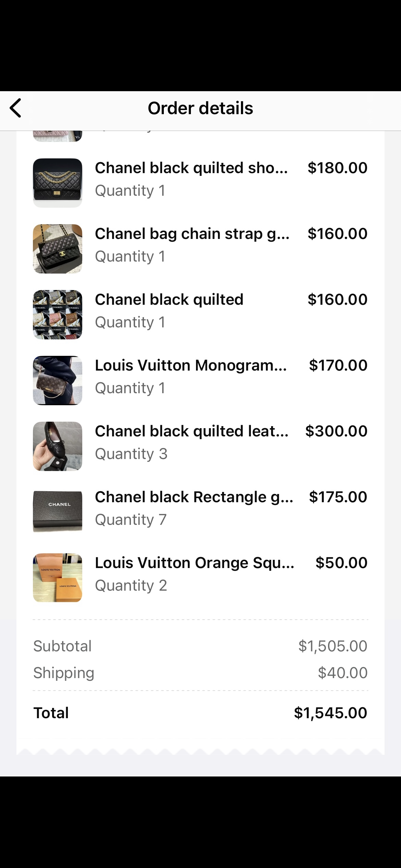Tap the $40.00 shipping amount

point(342,673)
